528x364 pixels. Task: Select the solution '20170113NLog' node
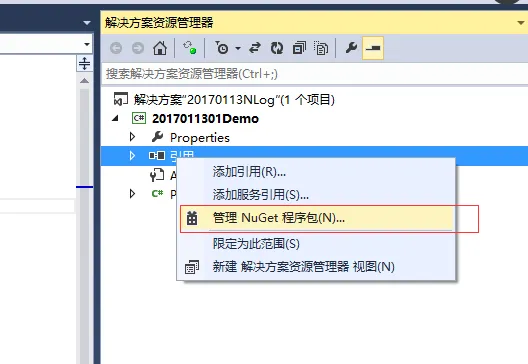[x=234, y=100]
